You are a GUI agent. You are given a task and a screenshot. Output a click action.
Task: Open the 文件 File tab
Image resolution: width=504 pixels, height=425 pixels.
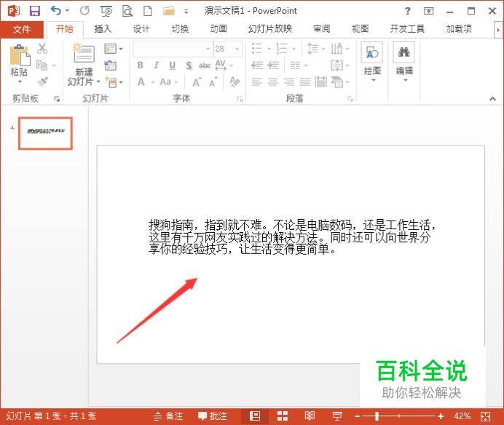[x=22, y=30]
